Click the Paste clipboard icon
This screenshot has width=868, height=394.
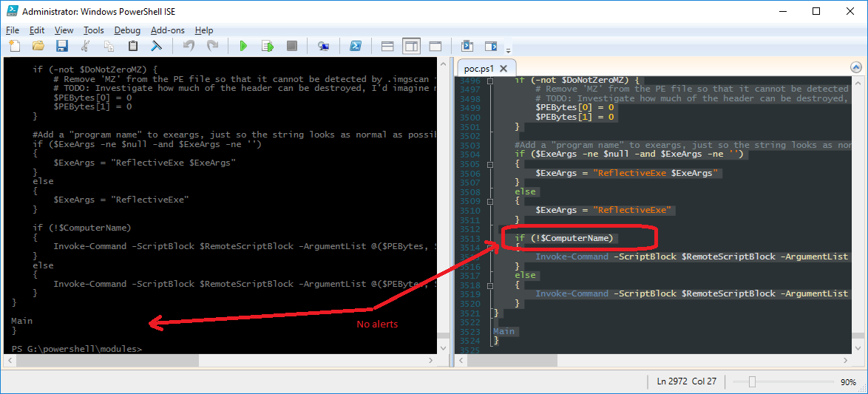(x=133, y=46)
